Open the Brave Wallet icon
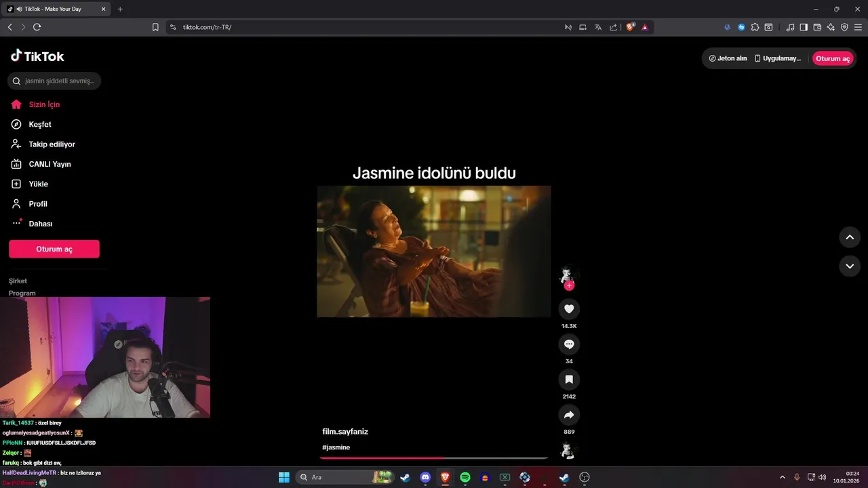 (x=817, y=27)
